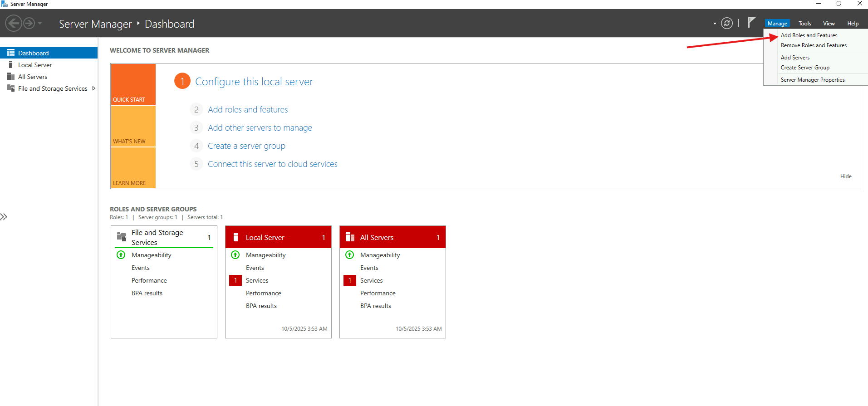
Task: Open BPA results in Local Server tile
Action: 261,306
